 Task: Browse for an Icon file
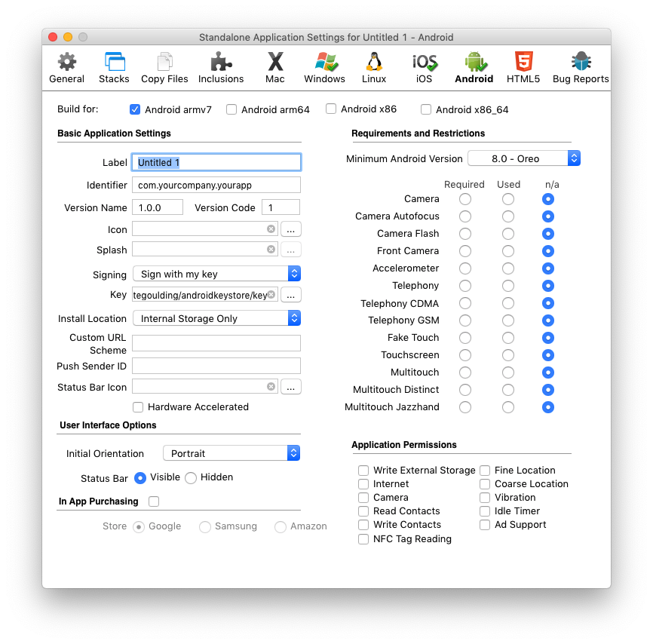291,229
